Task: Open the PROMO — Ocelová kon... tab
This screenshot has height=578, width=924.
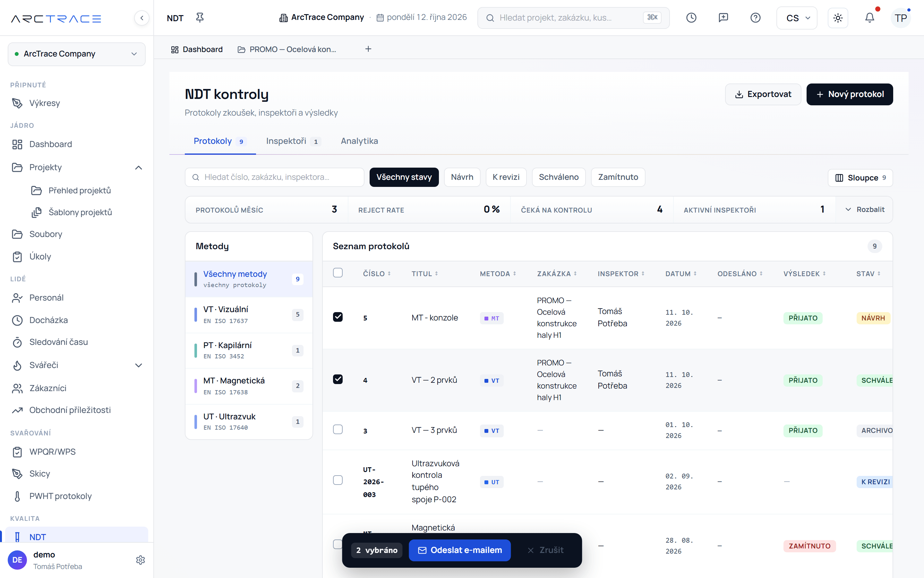Action: tap(287, 49)
